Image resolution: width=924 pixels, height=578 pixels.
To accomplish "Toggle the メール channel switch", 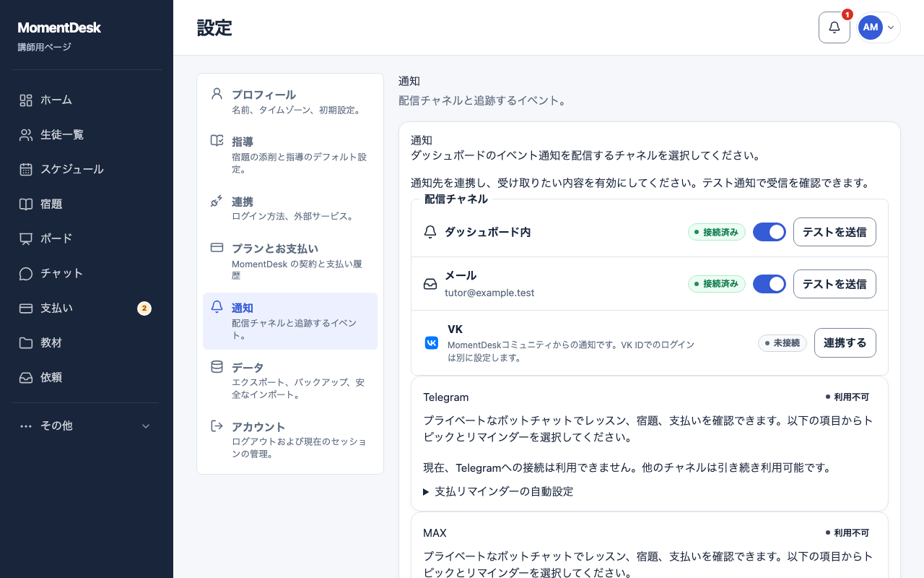I will tap(770, 284).
